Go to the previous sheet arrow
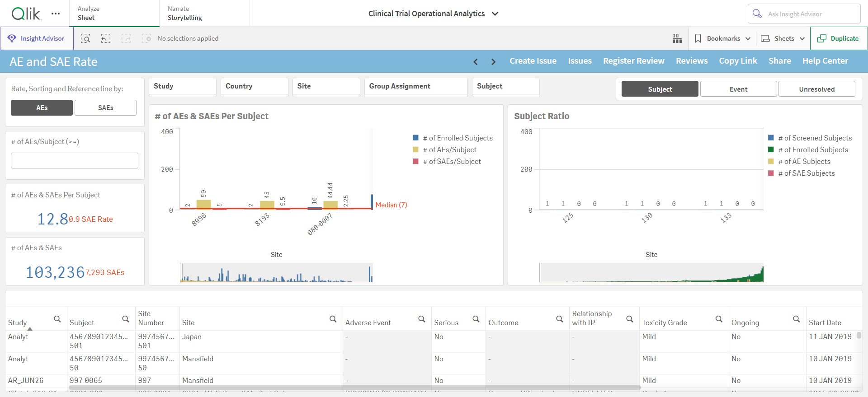Image resolution: width=868 pixels, height=397 pixels. click(x=476, y=61)
